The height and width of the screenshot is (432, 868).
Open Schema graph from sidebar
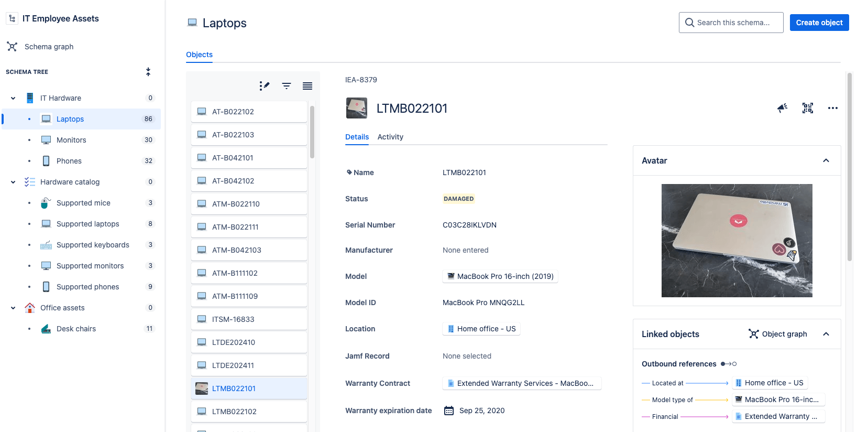(x=49, y=47)
